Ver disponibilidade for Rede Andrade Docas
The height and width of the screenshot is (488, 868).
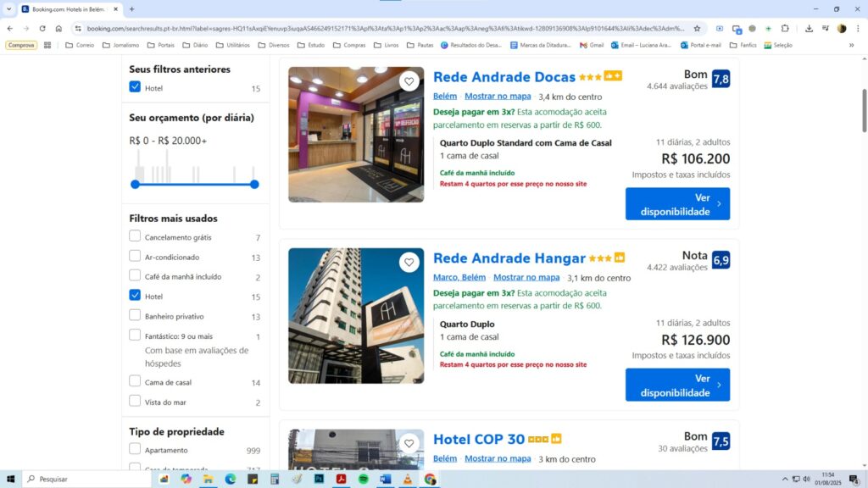point(677,204)
